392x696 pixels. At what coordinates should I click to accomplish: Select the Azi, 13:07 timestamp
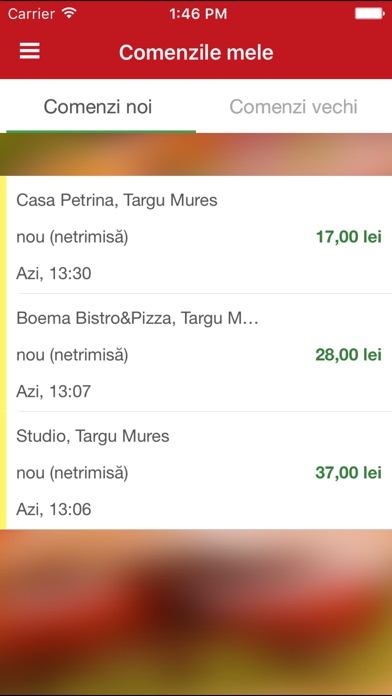tap(54, 392)
